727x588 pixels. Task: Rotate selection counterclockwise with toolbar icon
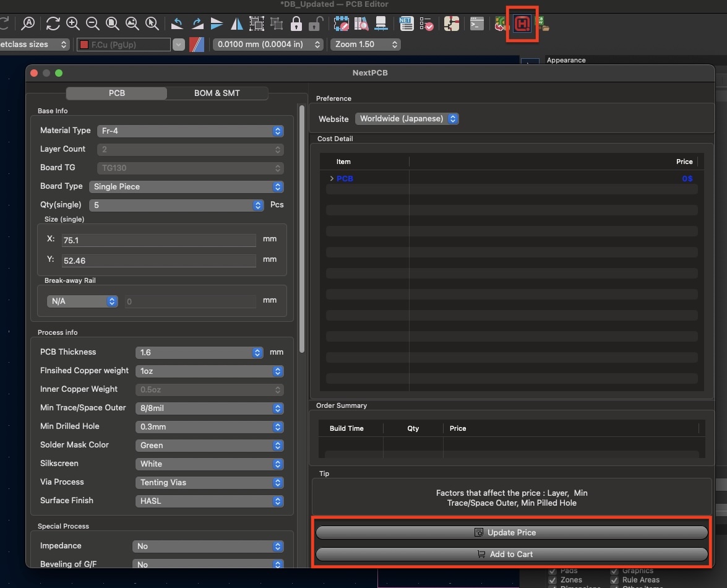(x=177, y=23)
